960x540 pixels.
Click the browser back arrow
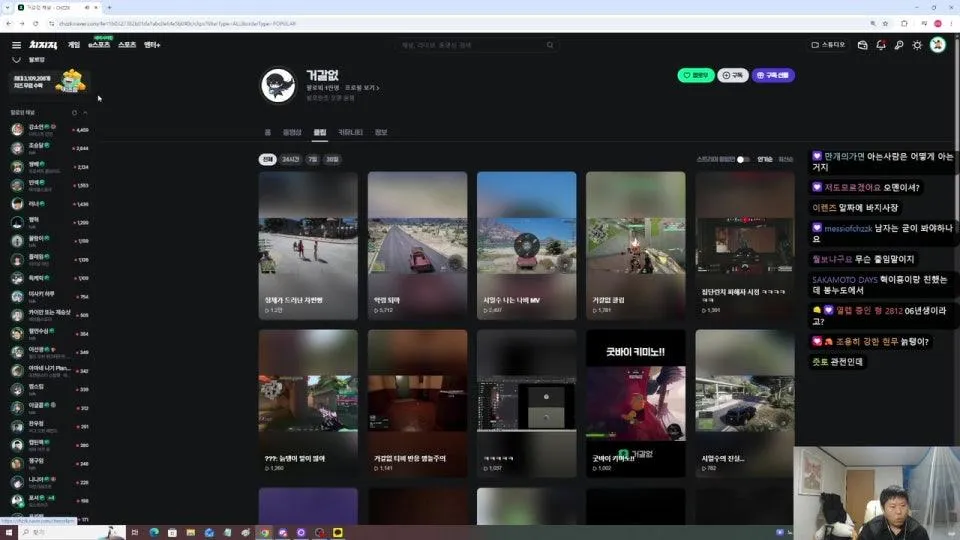pyautogui.click(x=9, y=23)
